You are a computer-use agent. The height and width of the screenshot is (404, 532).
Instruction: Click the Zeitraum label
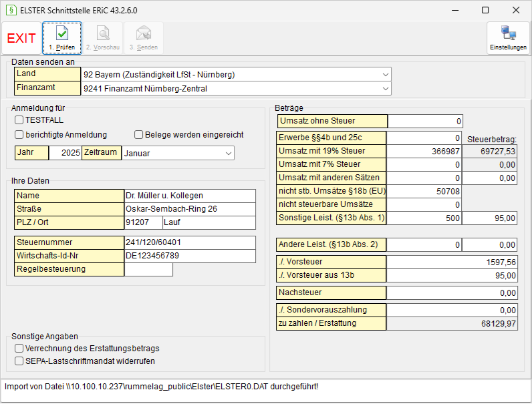coord(102,152)
